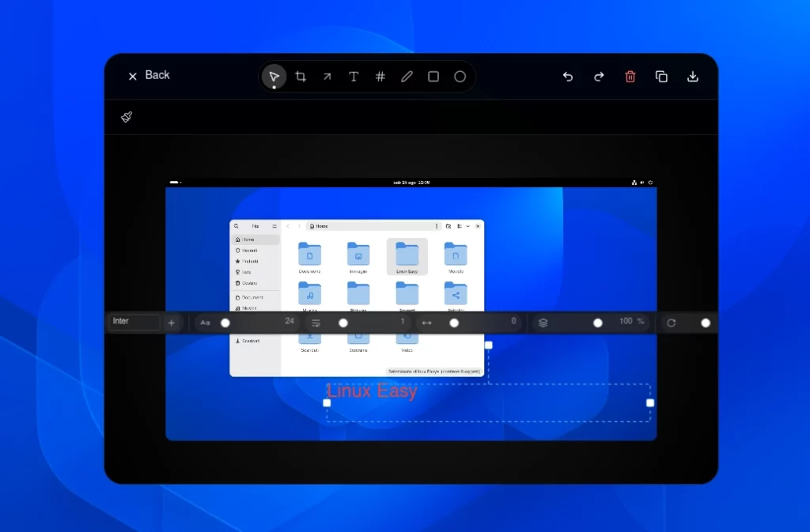
Task: Choose the hash counter tool
Action: (x=380, y=77)
